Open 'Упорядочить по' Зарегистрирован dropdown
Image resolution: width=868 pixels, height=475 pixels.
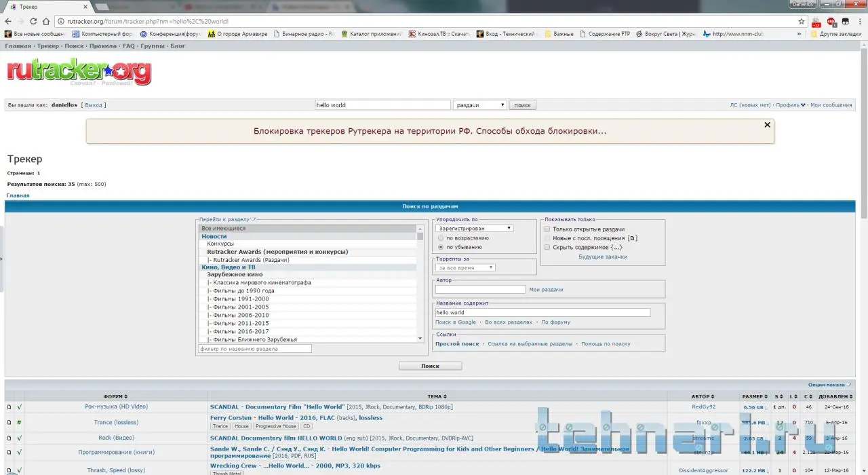point(474,229)
